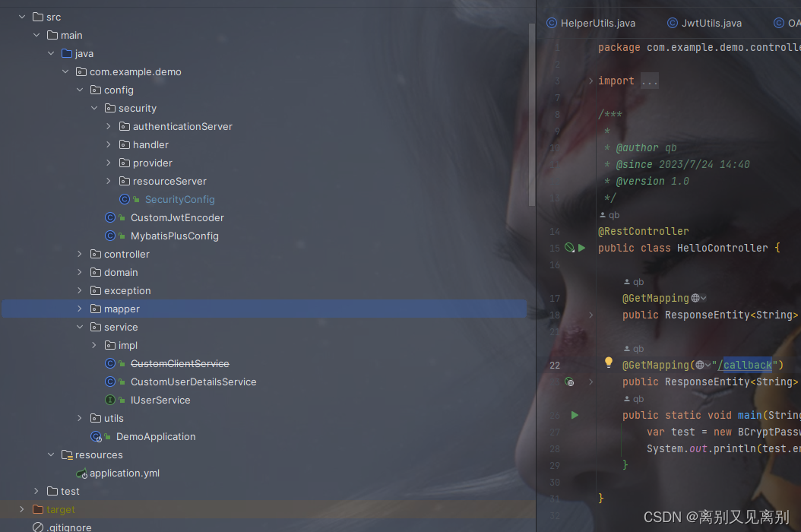Click the project tree vertical scrollbar
801x532 pixels.
pyautogui.click(x=532, y=115)
